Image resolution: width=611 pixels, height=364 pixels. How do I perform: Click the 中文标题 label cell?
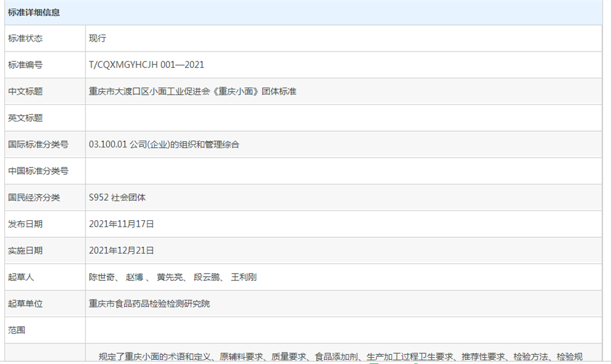pyautogui.click(x=26, y=92)
